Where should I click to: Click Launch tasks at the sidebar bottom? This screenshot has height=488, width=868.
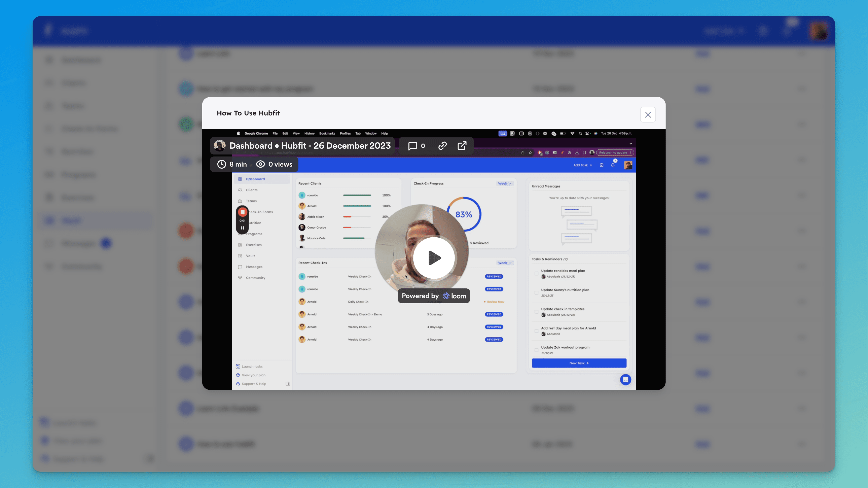coord(249,366)
